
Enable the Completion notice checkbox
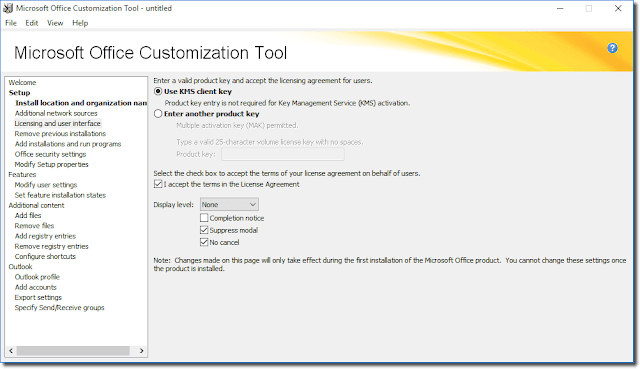click(x=204, y=218)
